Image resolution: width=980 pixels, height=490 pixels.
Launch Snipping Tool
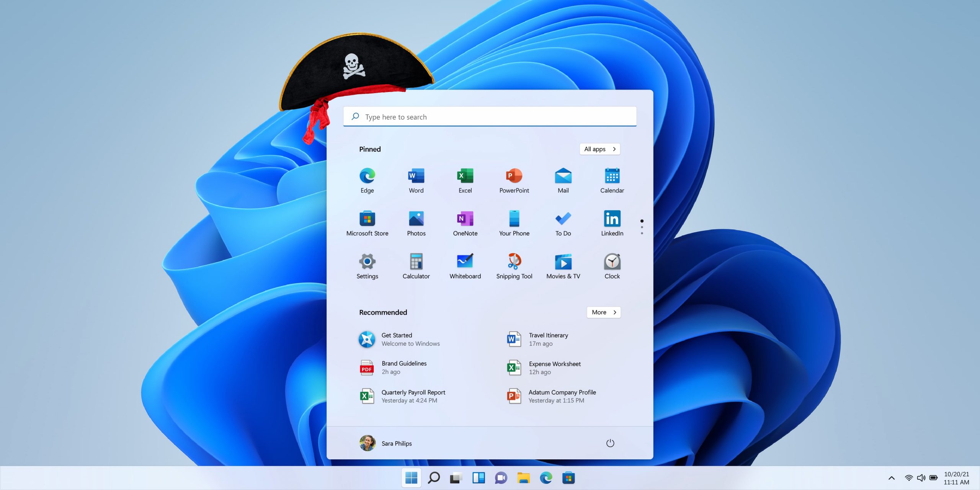tap(514, 266)
